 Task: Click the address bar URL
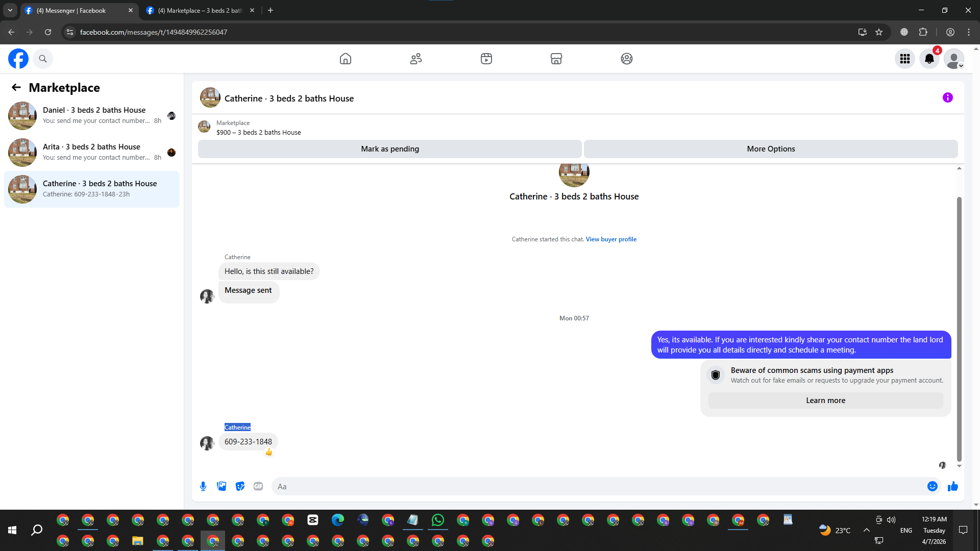(x=153, y=32)
